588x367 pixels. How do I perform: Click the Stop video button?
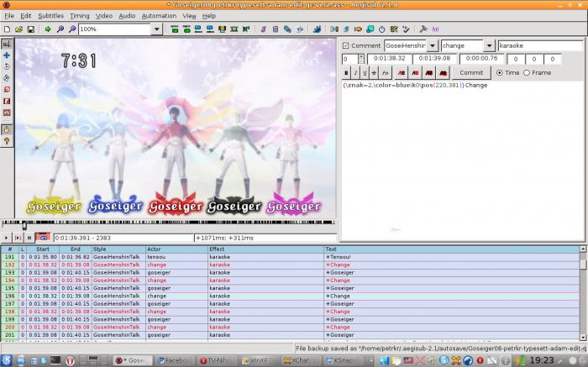coord(29,238)
